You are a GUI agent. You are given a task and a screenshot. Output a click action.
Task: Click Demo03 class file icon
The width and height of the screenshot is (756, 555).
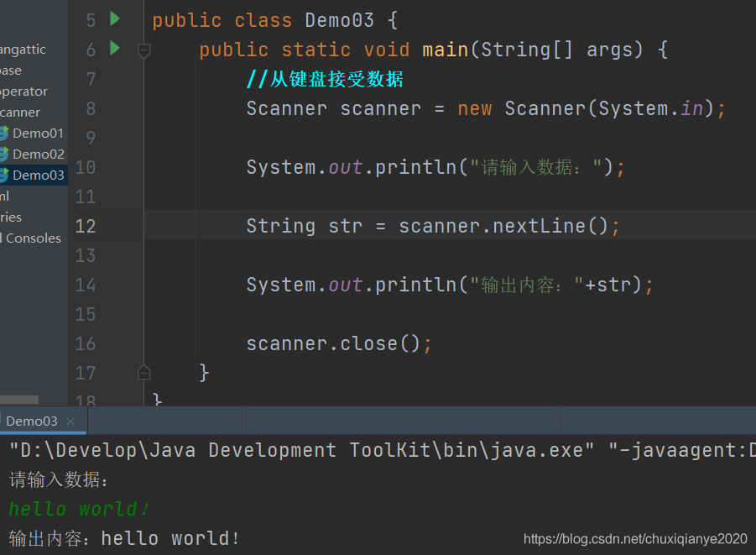[x=4, y=175]
